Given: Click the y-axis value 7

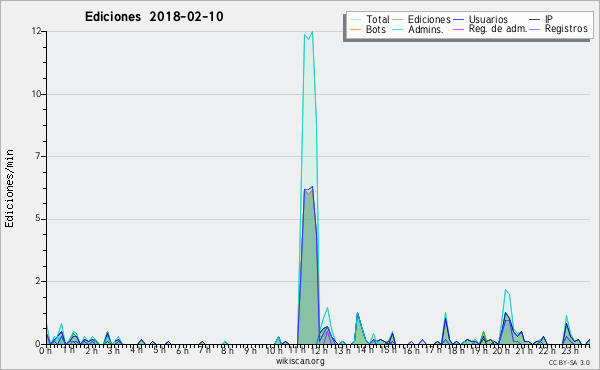Looking at the screenshot, I should click(x=38, y=156).
